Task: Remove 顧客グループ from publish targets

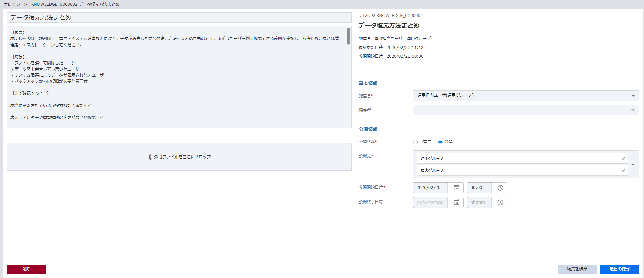Action: (x=623, y=170)
